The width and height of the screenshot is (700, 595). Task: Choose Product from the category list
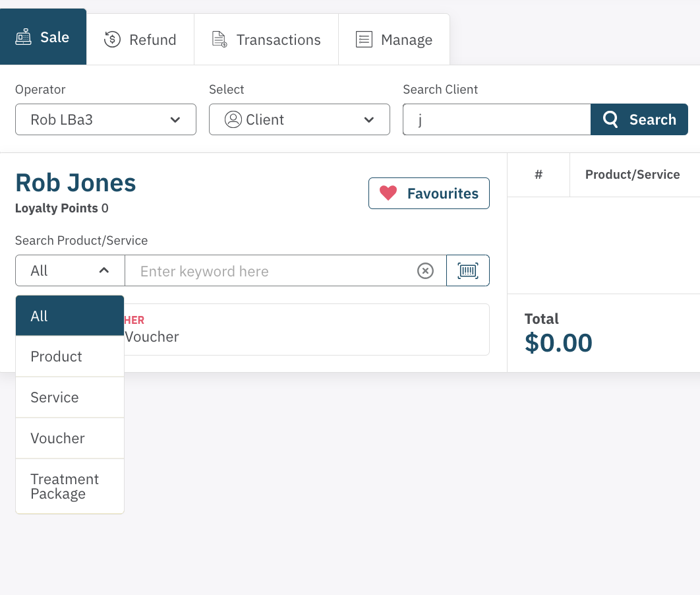57,357
